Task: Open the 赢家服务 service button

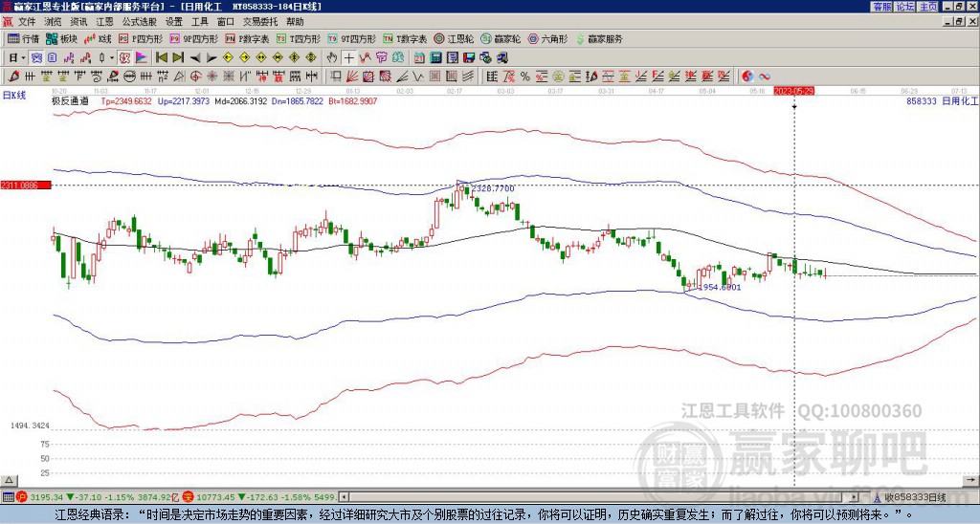Action: (x=598, y=38)
